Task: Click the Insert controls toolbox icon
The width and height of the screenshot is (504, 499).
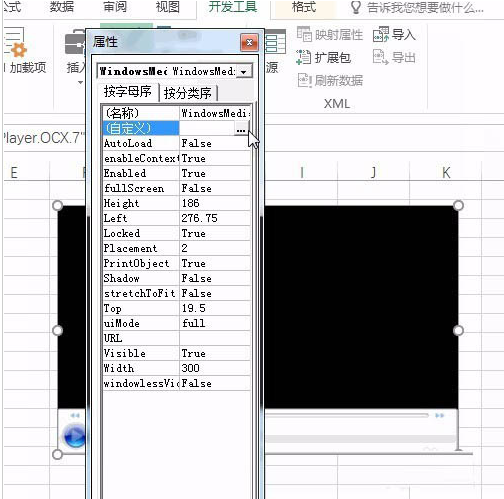Action: [75, 43]
